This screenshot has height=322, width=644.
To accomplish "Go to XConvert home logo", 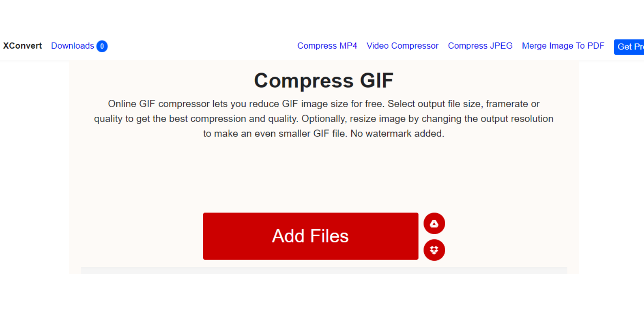I will click(x=23, y=46).
